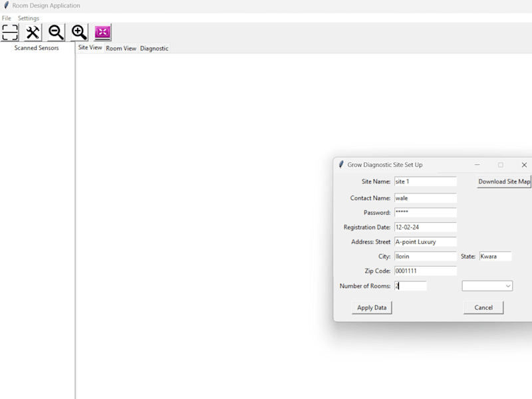The image size is (532, 399).
Task: Click the zoom out magnifier icon
Action: point(56,33)
